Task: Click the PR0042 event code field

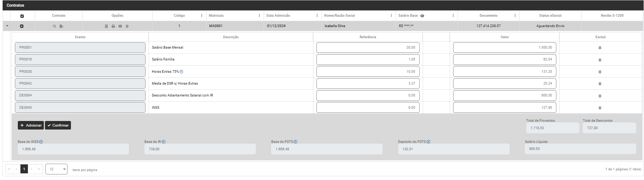Action: (80, 84)
